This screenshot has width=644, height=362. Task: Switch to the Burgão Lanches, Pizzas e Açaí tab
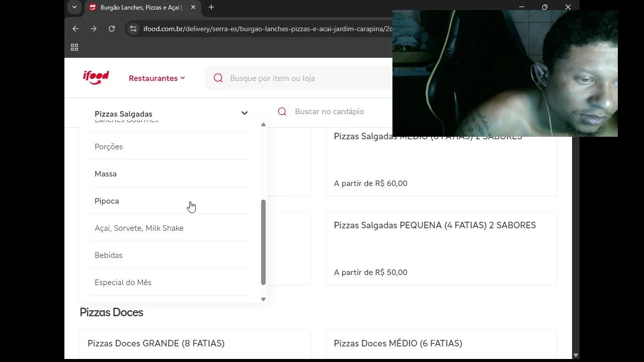(x=142, y=7)
